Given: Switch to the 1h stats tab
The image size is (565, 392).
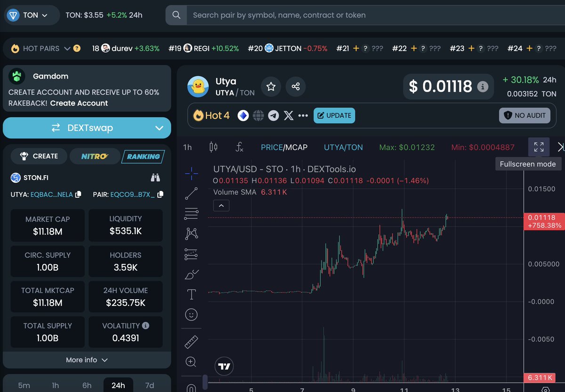Looking at the screenshot, I should pyautogui.click(x=56, y=385).
